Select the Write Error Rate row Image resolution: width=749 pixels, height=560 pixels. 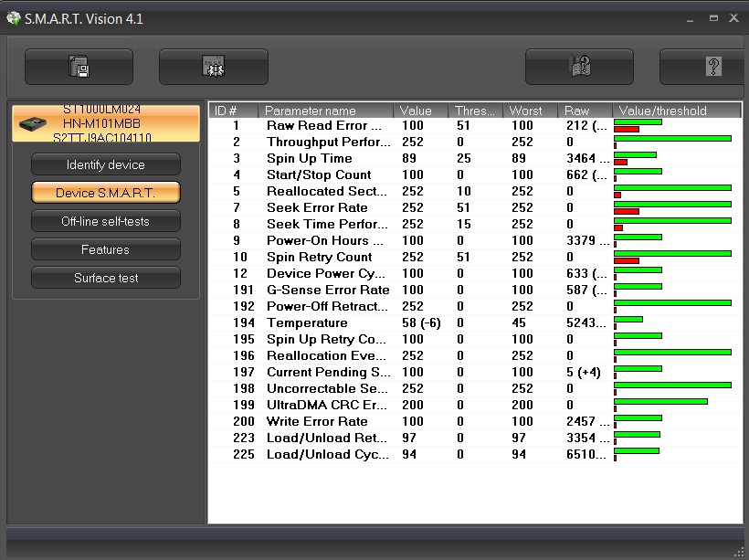475,421
